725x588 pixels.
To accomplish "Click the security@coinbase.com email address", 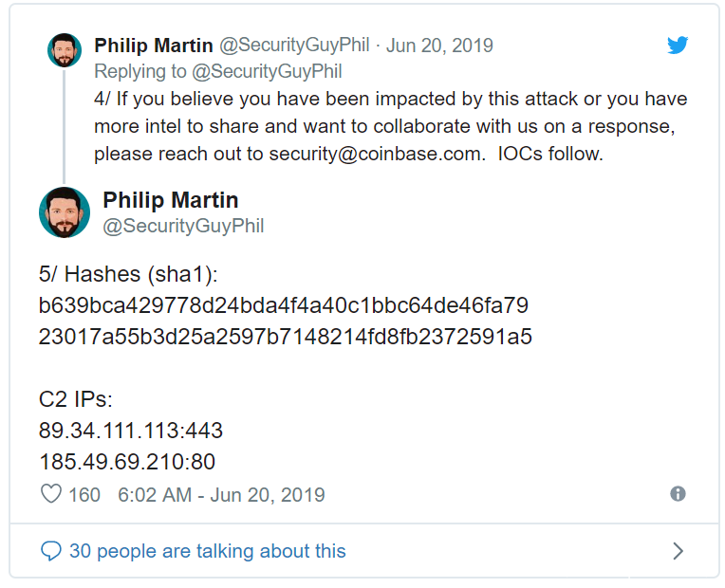I will [375, 154].
